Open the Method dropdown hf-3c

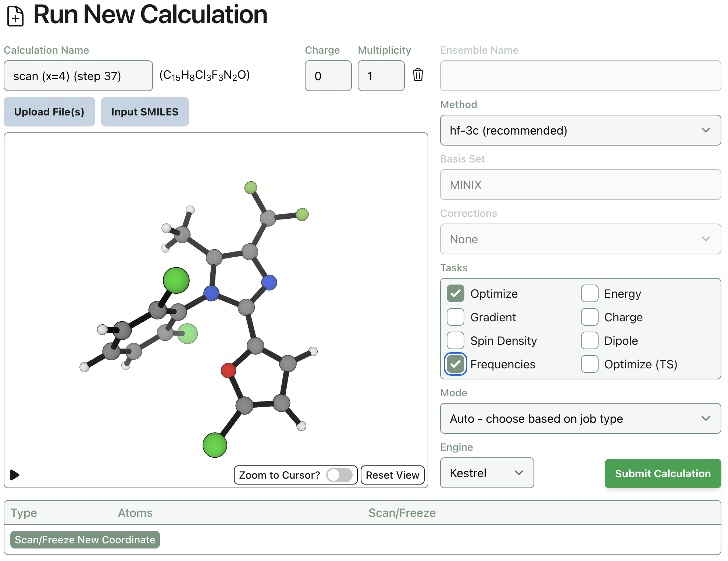tap(580, 130)
